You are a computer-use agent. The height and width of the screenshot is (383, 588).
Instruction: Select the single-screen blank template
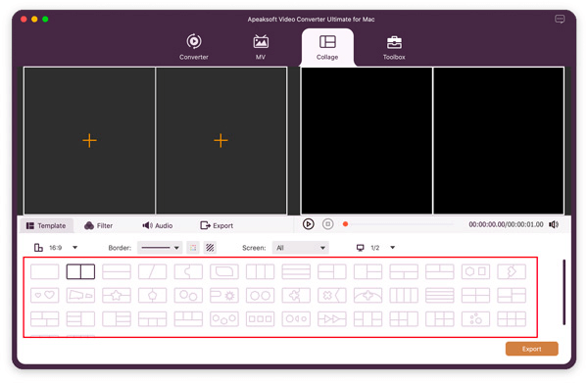pos(45,271)
